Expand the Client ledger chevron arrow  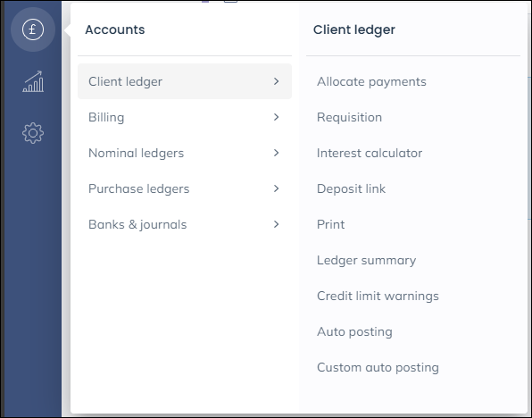click(x=276, y=81)
